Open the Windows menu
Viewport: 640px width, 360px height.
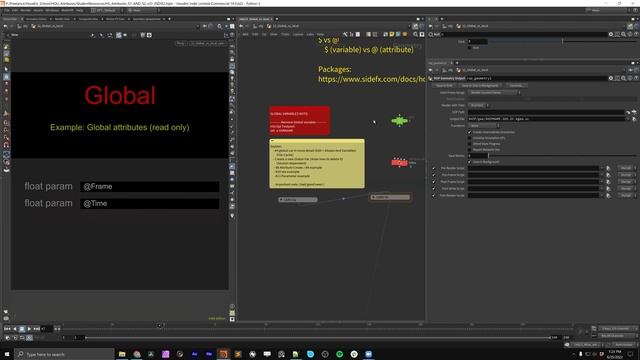(52, 10)
